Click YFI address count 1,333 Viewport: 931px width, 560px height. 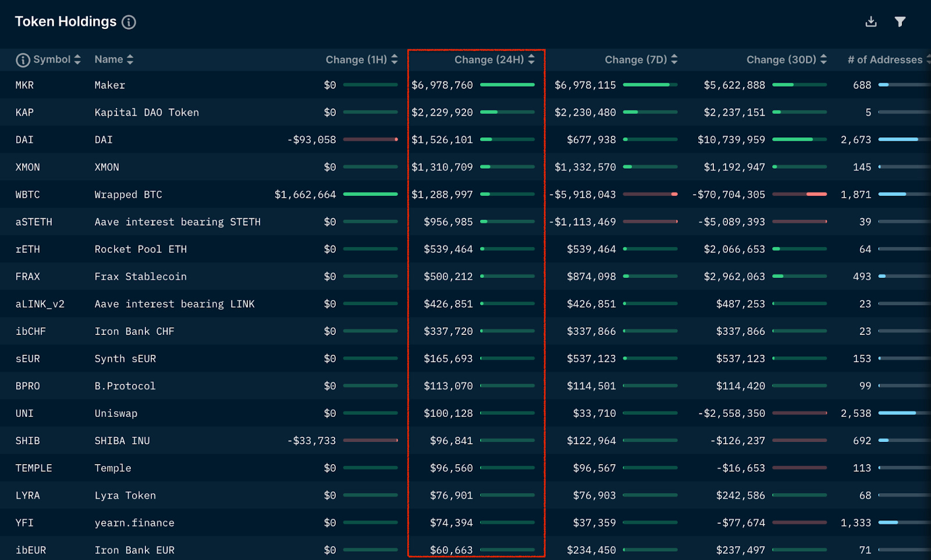(x=856, y=522)
